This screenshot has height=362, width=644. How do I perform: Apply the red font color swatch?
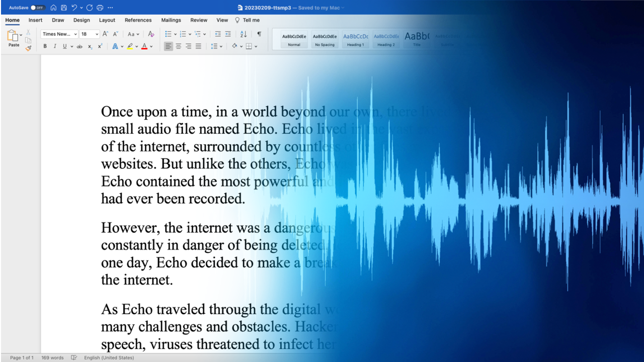(x=144, y=46)
